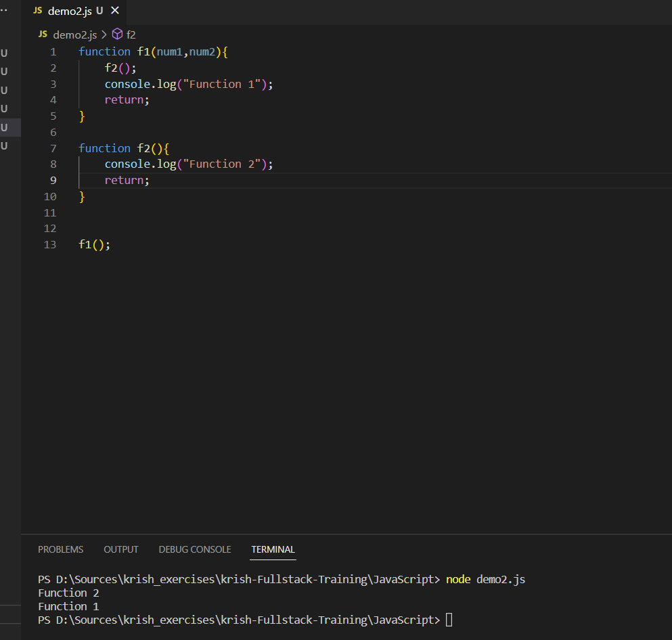Image resolution: width=672 pixels, height=640 pixels.
Task: Click the editor overflow ".." icon top-left
Action: [x=5, y=9]
